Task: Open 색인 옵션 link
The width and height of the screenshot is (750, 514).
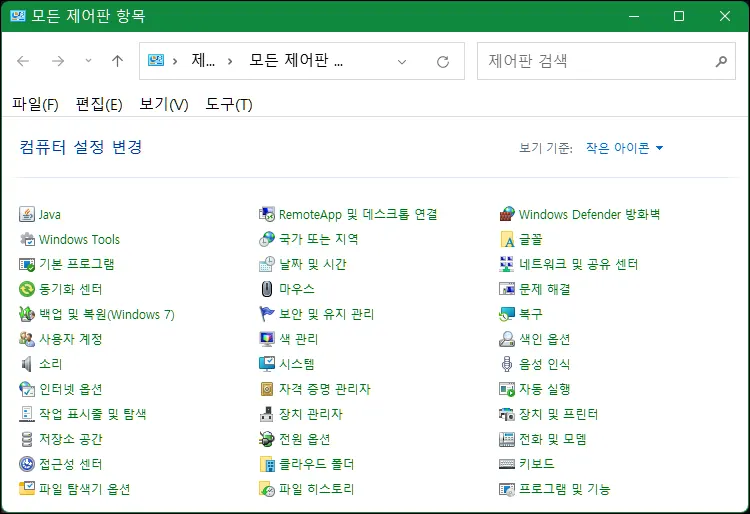Action: [545, 339]
